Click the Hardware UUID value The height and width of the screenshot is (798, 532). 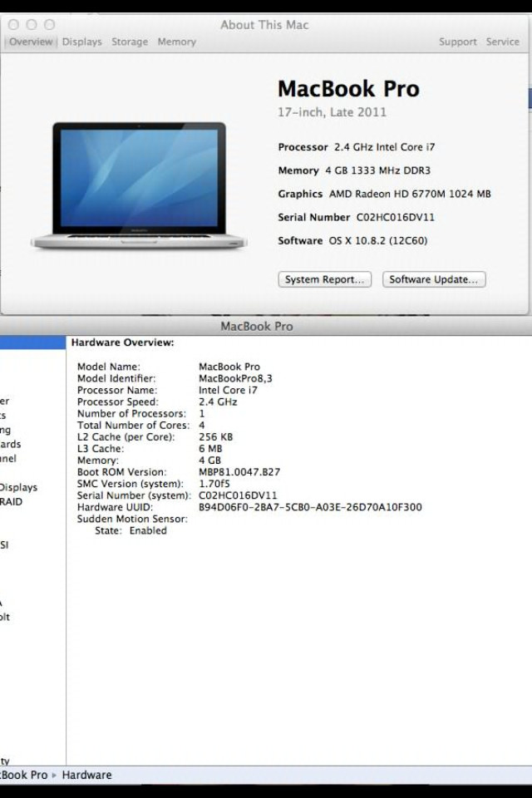[x=310, y=507]
